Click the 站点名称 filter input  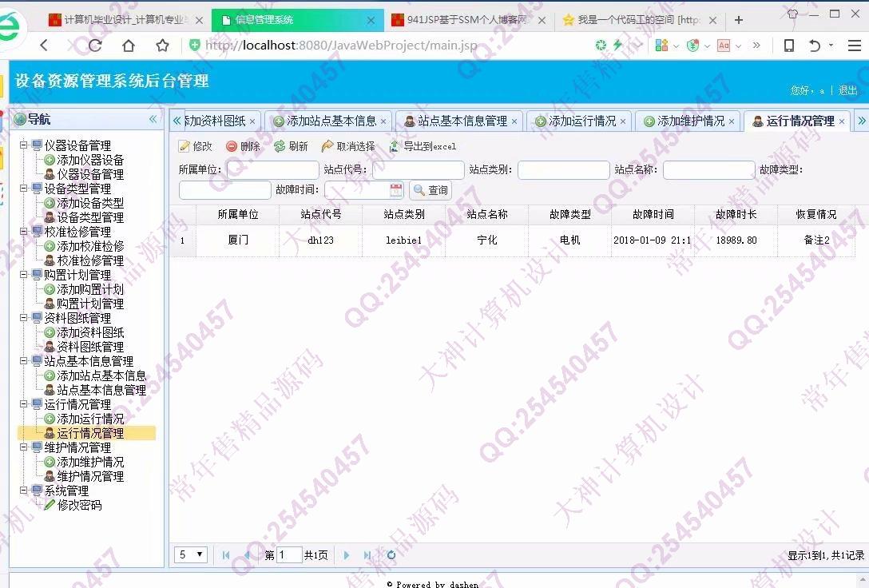point(708,169)
